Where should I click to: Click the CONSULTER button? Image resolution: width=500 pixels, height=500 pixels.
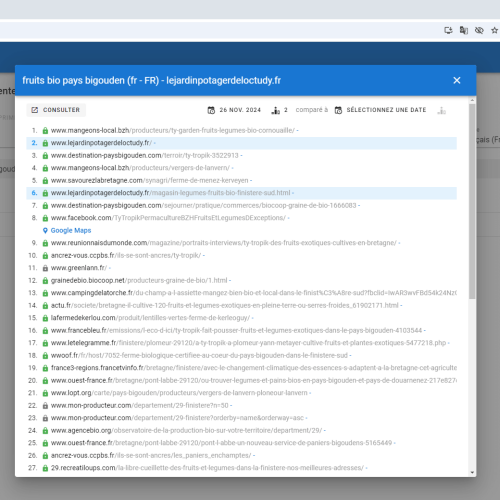56,110
